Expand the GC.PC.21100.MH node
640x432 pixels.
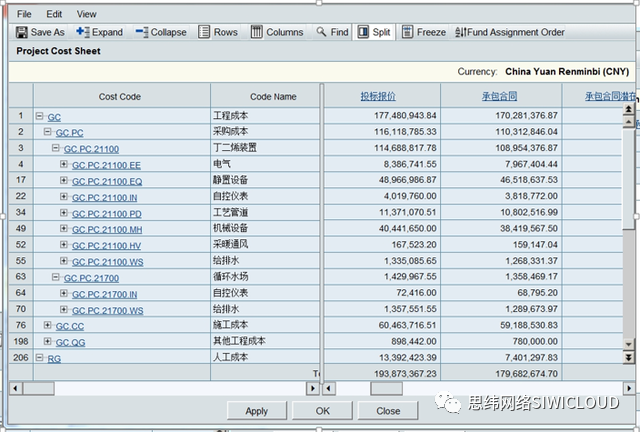click(x=64, y=228)
